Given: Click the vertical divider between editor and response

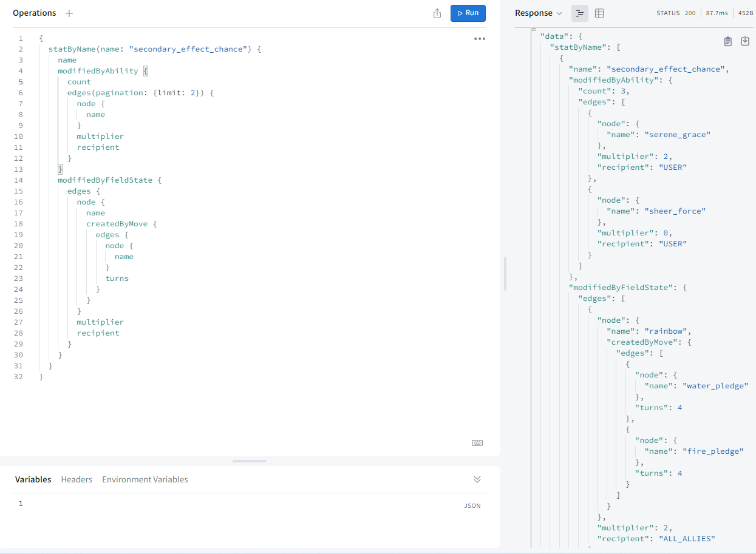Looking at the screenshot, I should (x=505, y=273).
